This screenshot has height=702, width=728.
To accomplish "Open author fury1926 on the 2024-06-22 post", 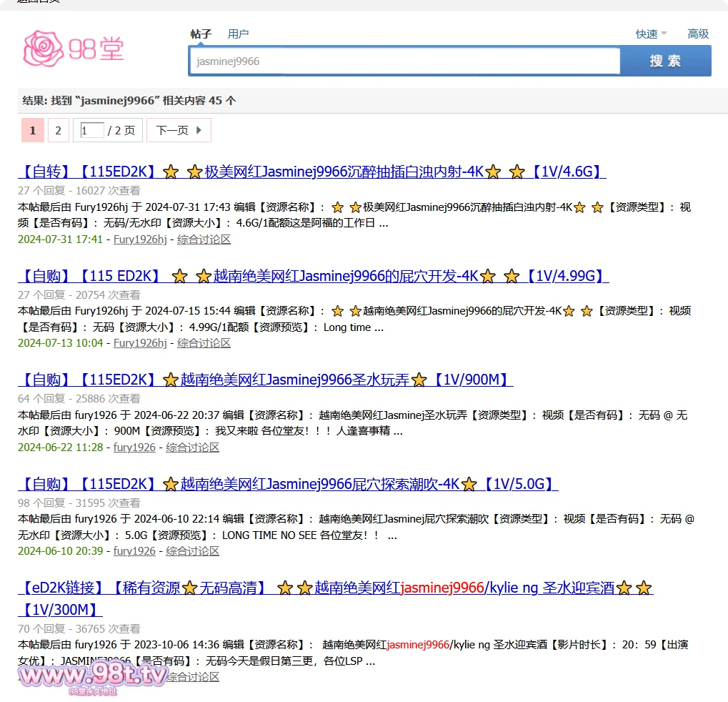I will pos(134,448).
